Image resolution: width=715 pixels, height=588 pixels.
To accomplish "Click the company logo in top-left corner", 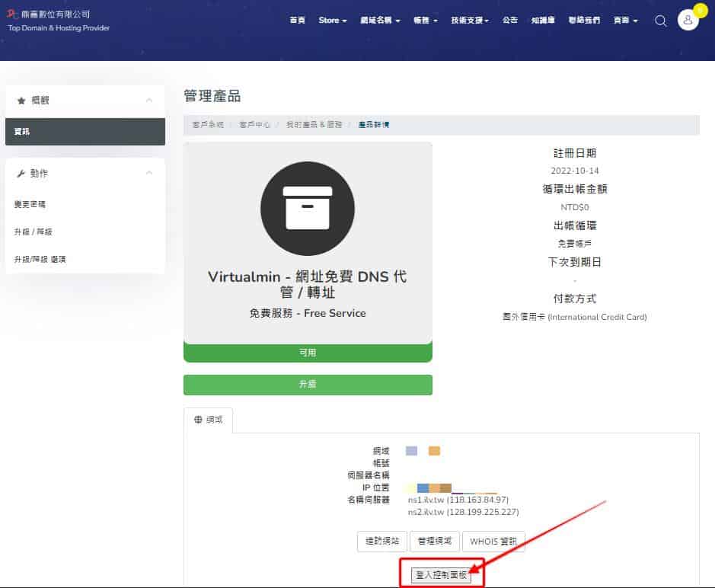I will (11, 14).
